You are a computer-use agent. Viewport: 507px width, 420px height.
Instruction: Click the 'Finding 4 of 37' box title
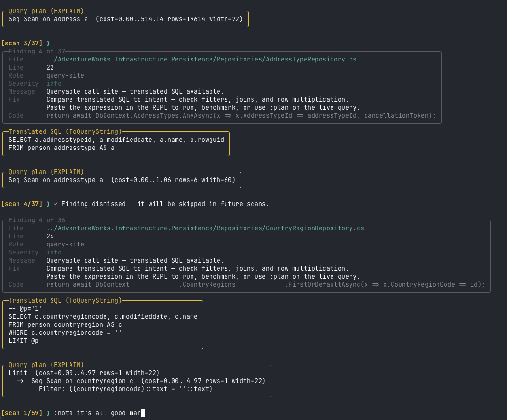(x=37, y=52)
